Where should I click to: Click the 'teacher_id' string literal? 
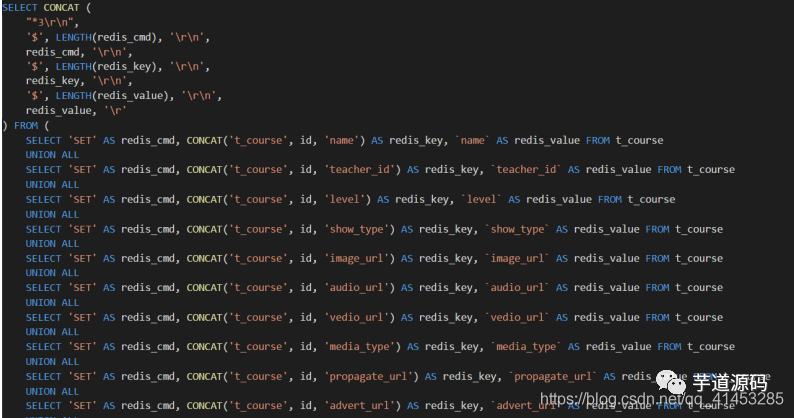click(x=363, y=170)
